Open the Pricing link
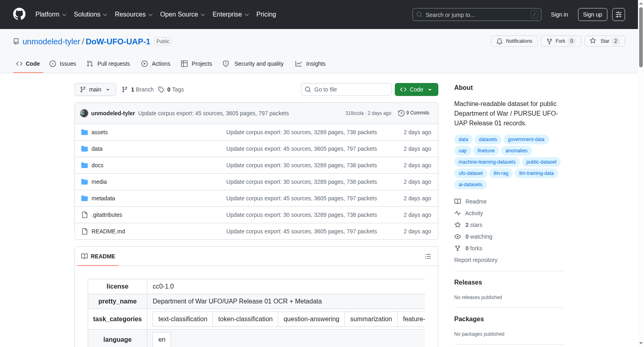 coord(266,15)
